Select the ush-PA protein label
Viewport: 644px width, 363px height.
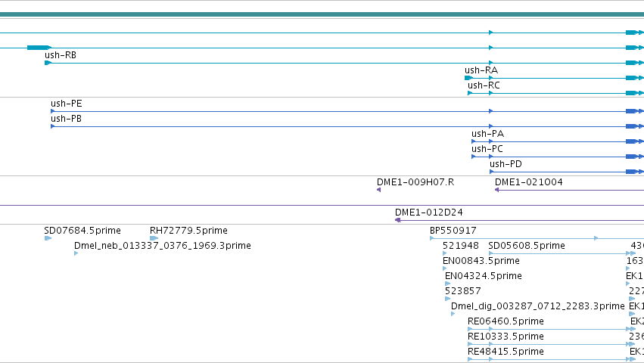tap(487, 134)
